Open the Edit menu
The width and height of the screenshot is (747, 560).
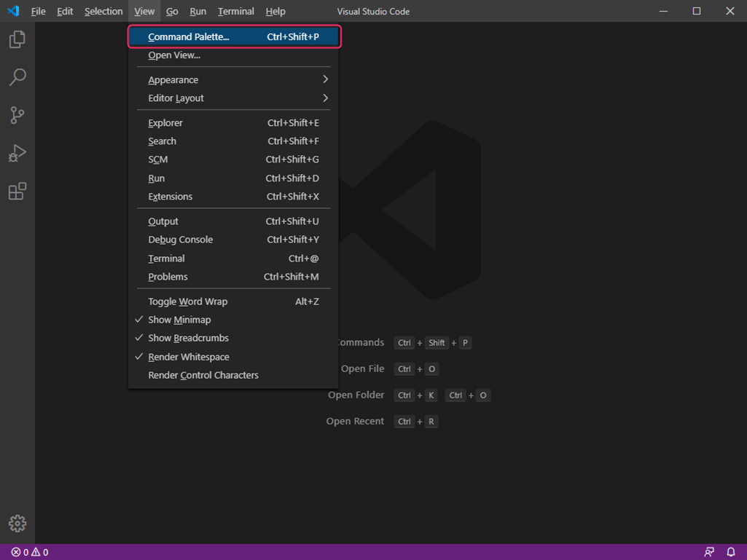point(65,11)
